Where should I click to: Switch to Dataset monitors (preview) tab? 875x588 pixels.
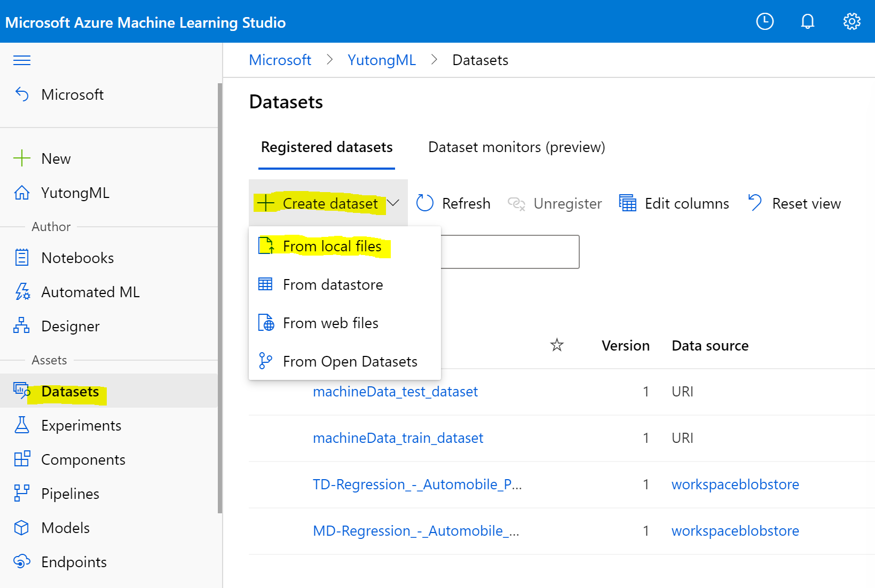tap(517, 147)
